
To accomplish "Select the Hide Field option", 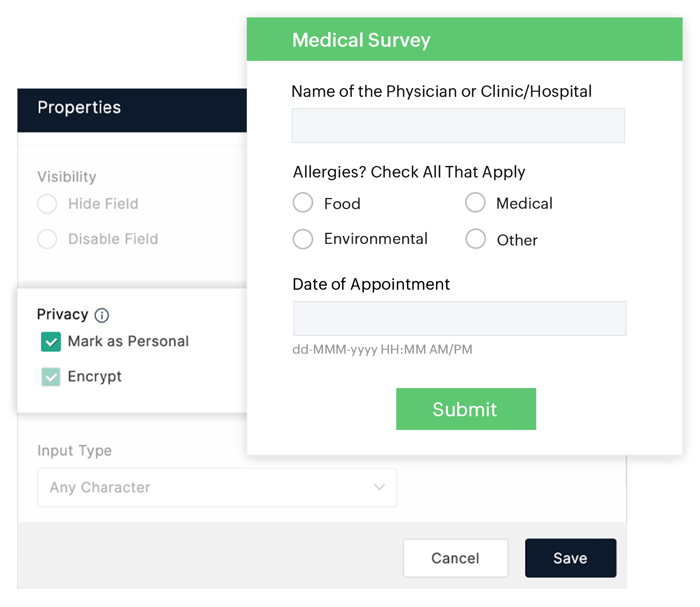I will (47, 204).
